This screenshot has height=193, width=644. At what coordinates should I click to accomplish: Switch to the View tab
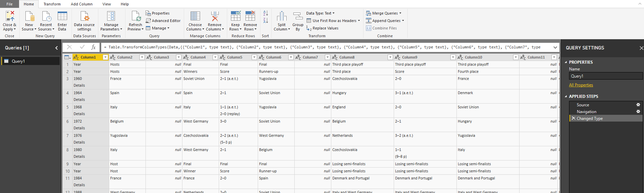point(106,4)
